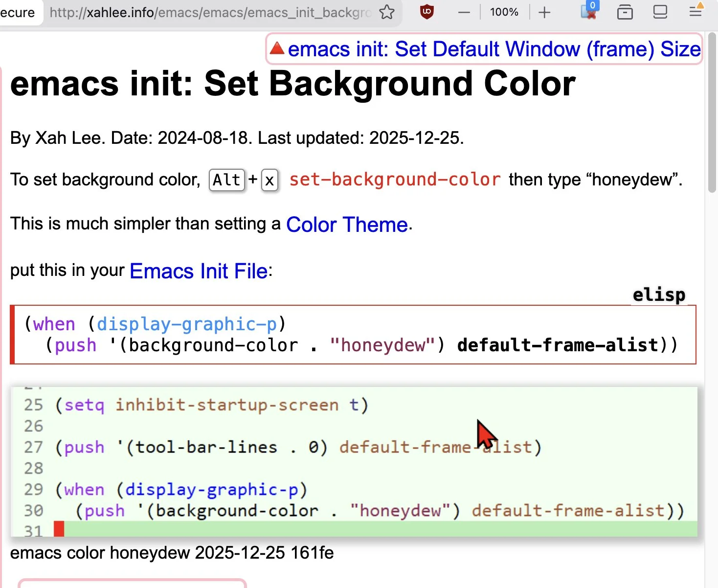Open the Emacs Init File link
The width and height of the screenshot is (718, 588).
[x=199, y=271]
